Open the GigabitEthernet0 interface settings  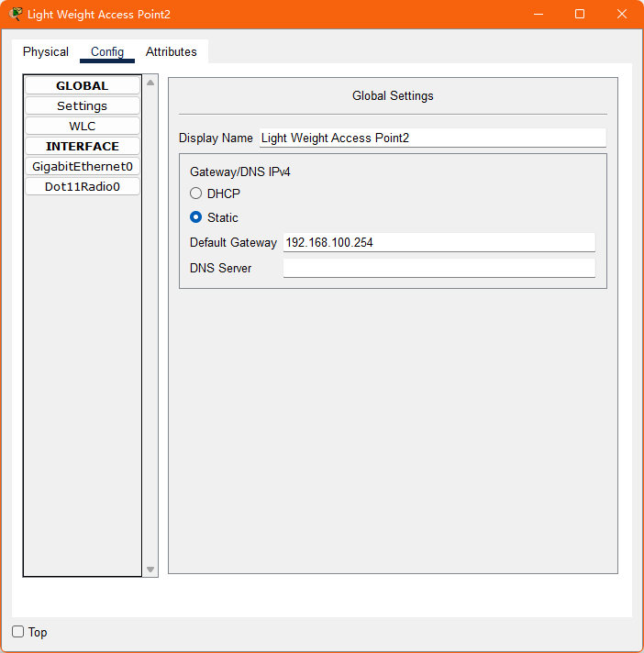[x=82, y=167]
